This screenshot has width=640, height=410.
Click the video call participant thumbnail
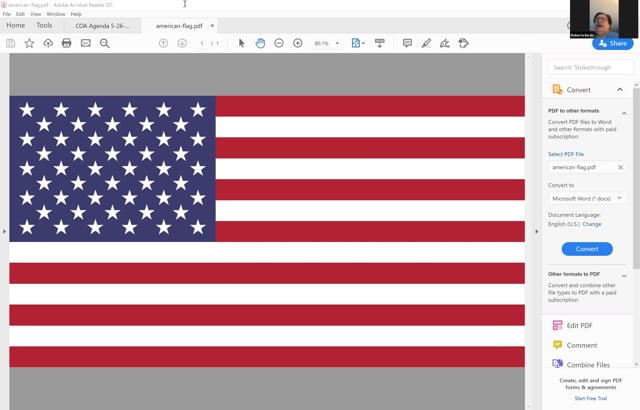click(604, 19)
